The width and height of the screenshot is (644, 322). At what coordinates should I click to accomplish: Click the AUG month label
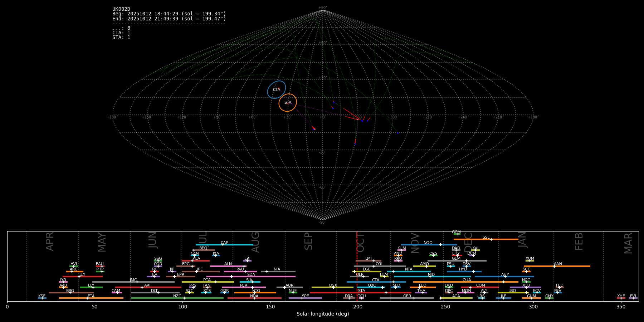pyautogui.click(x=255, y=242)
